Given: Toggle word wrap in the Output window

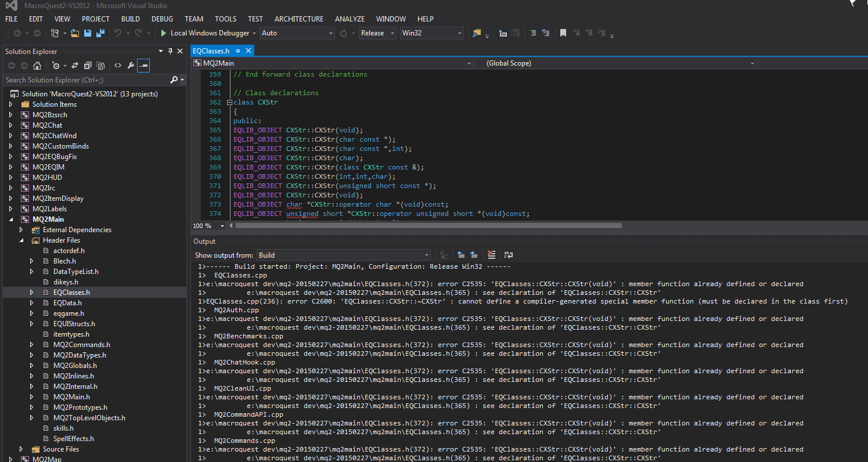Looking at the screenshot, I should (x=509, y=255).
